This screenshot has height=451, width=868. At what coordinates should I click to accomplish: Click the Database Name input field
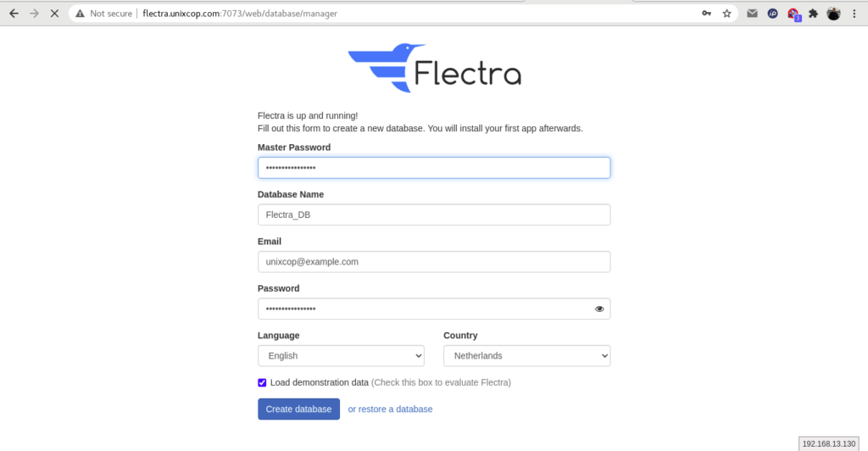coord(434,214)
